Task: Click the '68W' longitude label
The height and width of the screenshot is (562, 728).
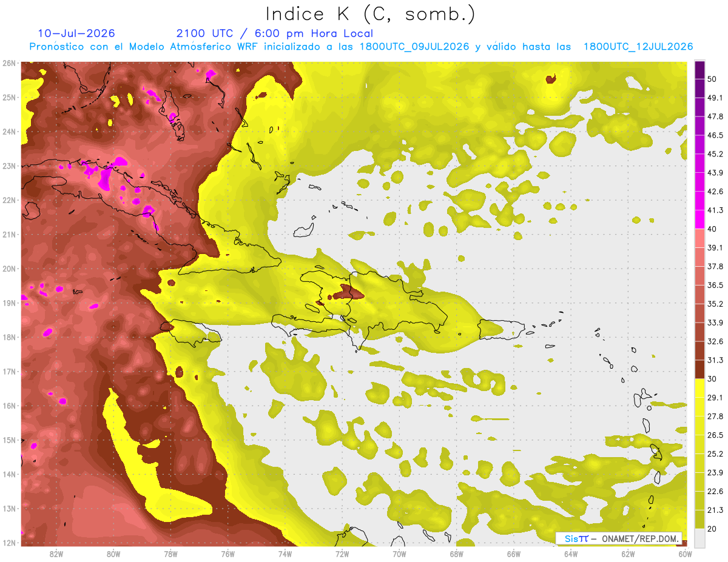Action: [x=456, y=554]
